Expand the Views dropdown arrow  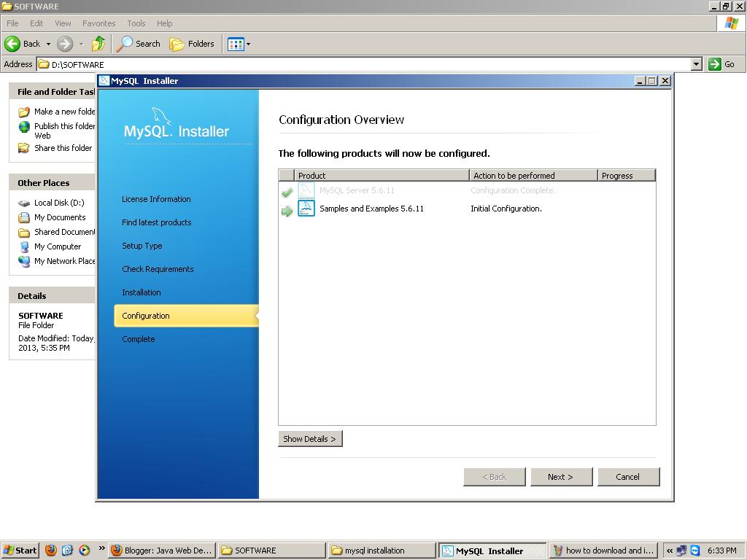248,44
